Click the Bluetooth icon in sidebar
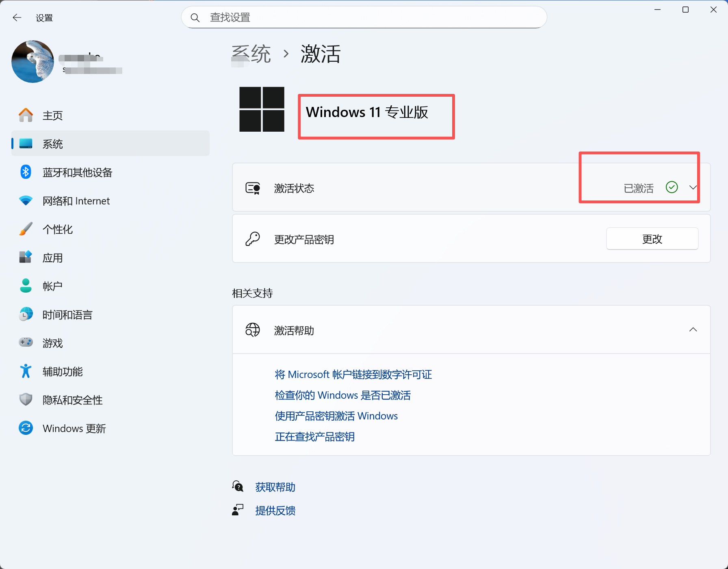The image size is (728, 569). click(26, 172)
